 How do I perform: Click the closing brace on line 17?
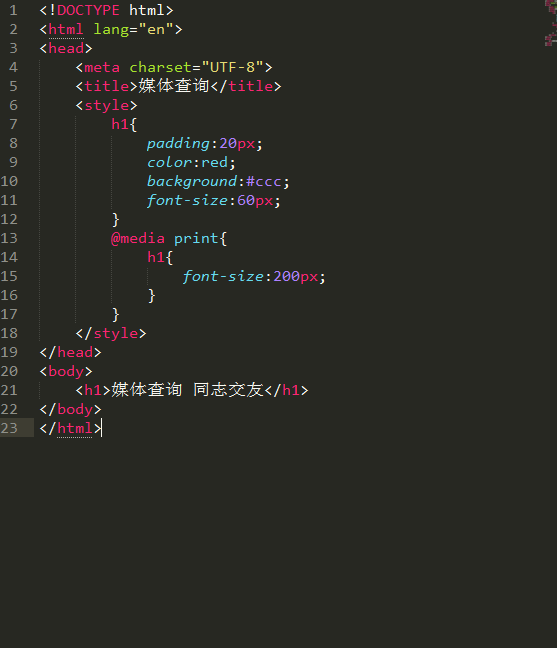click(x=116, y=314)
